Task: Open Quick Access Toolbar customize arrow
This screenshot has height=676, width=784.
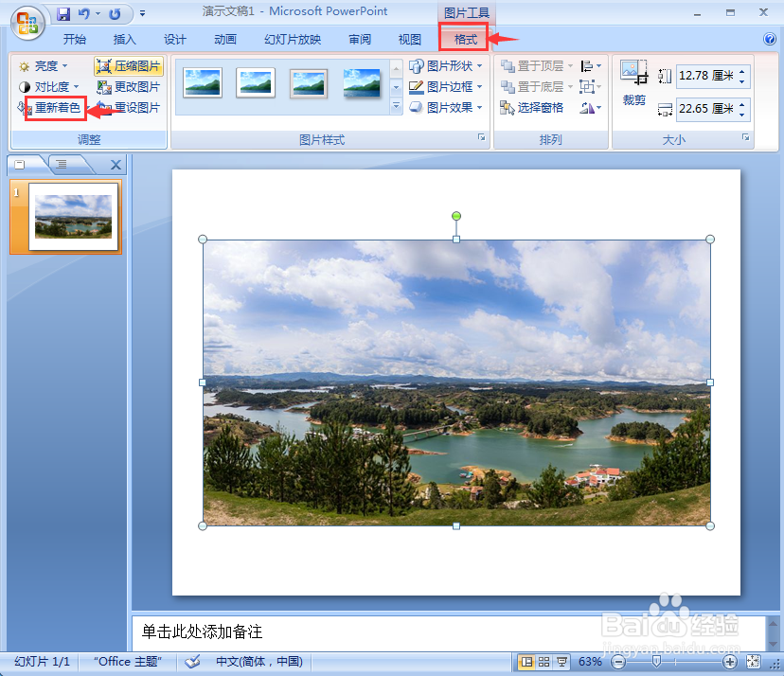Action: coord(142,13)
